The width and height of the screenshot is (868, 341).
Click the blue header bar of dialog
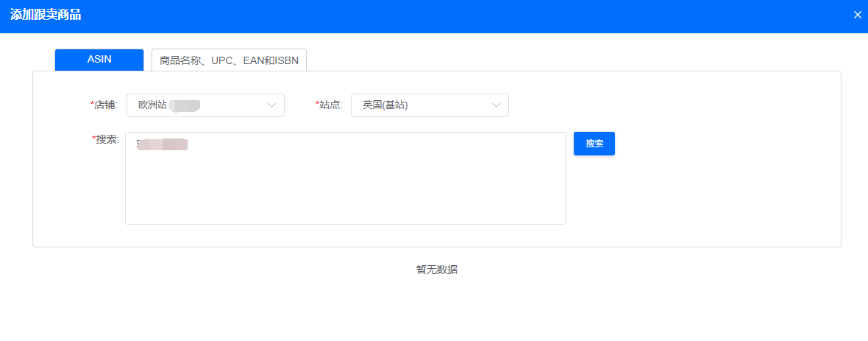(x=441, y=15)
